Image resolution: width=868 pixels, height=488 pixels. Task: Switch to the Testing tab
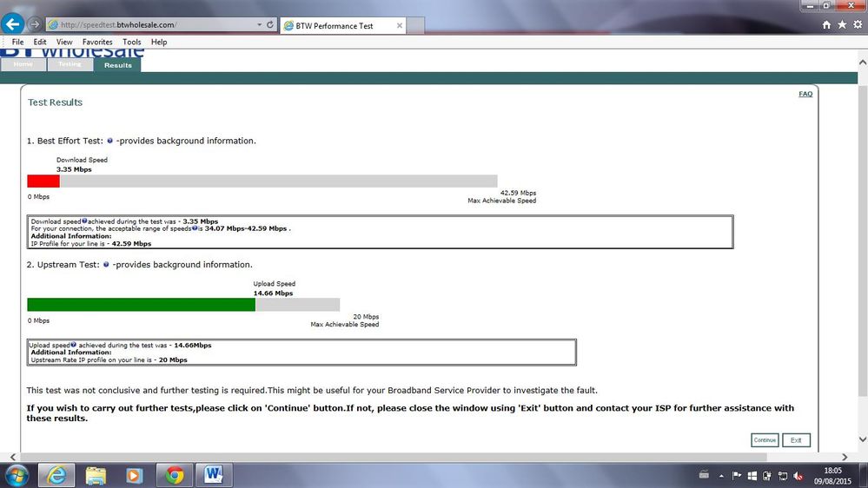click(70, 64)
